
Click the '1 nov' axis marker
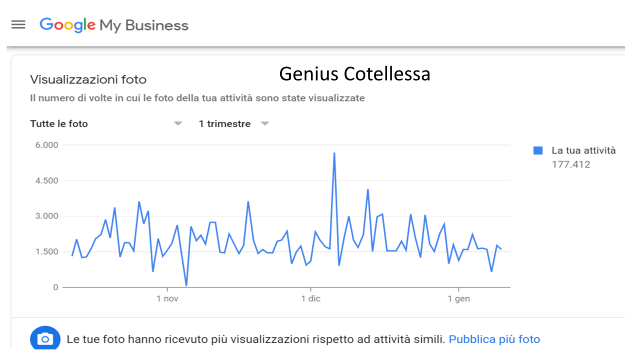167,299
